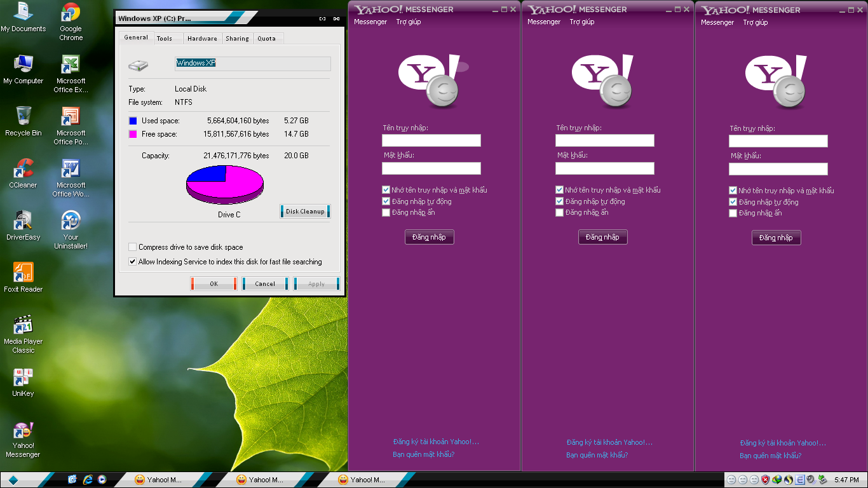Viewport: 868px width, 488px height.
Task: Click OK in the Properties dialog
Action: click(214, 284)
